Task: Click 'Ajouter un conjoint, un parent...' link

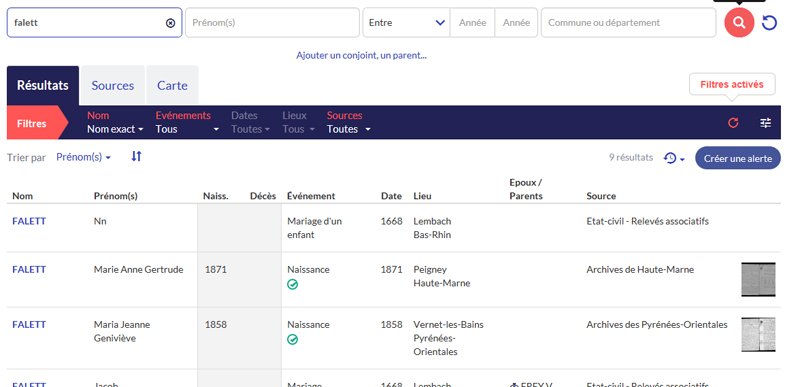Action: click(361, 56)
